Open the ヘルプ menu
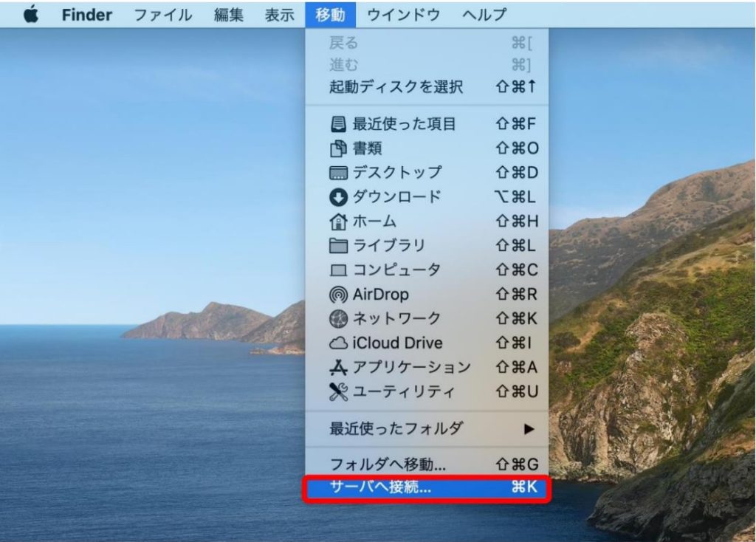The width and height of the screenshot is (756, 542). pos(484,15)
